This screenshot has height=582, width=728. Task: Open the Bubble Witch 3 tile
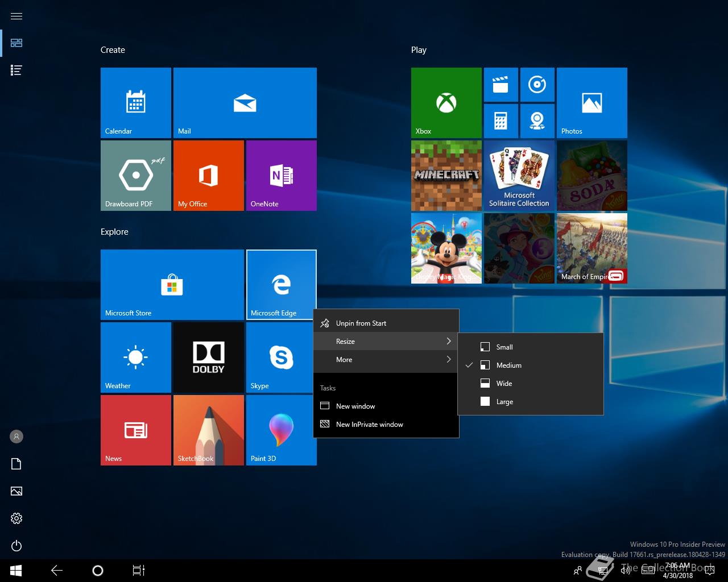point(519,248)
